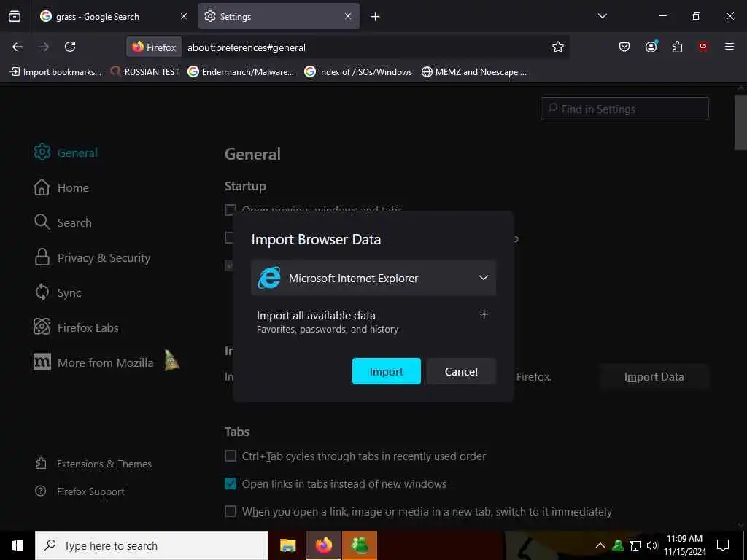Uncheck Open links in tabs instead of new windows
Screen dimensions: 747x560
point(230,484)
